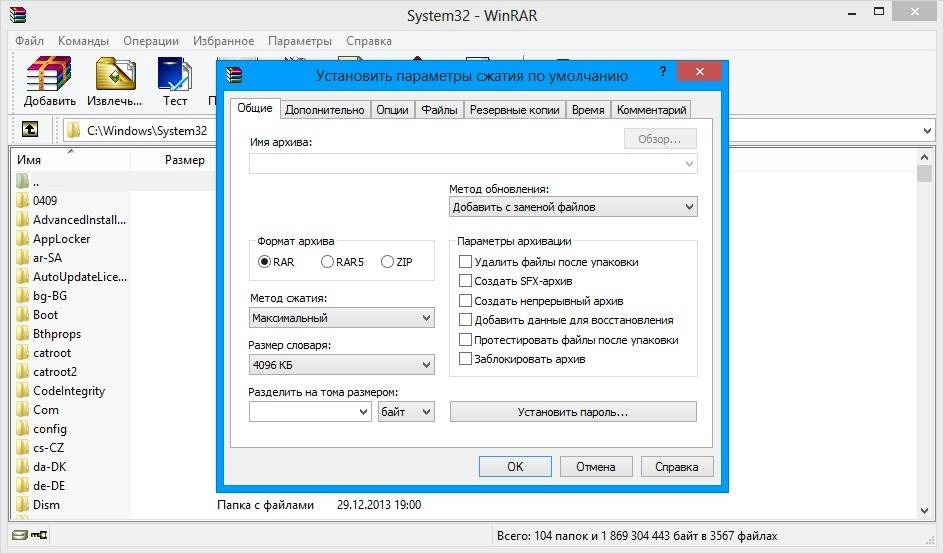944x554 pixels.
Task: Switch to the Опции tab
Action: coord(393,110)
